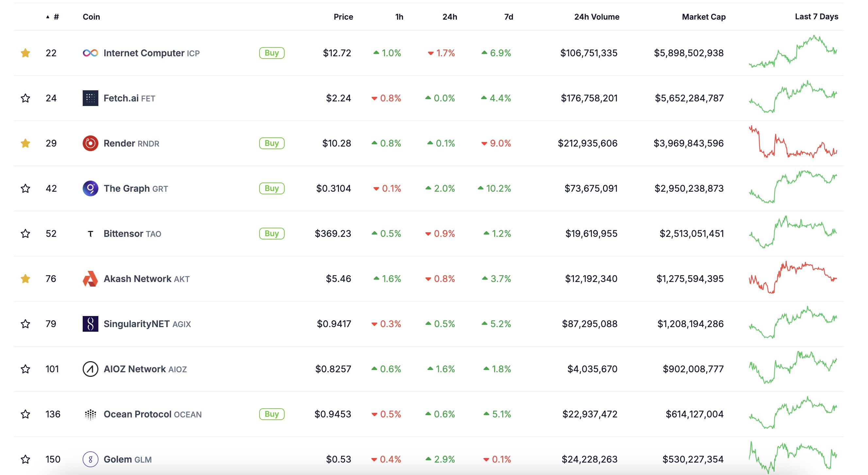The height and width of the screenshot is (475, 868).
Task: Select Render market cap $3,969,843,596
Action: click(x=688, y=143)
